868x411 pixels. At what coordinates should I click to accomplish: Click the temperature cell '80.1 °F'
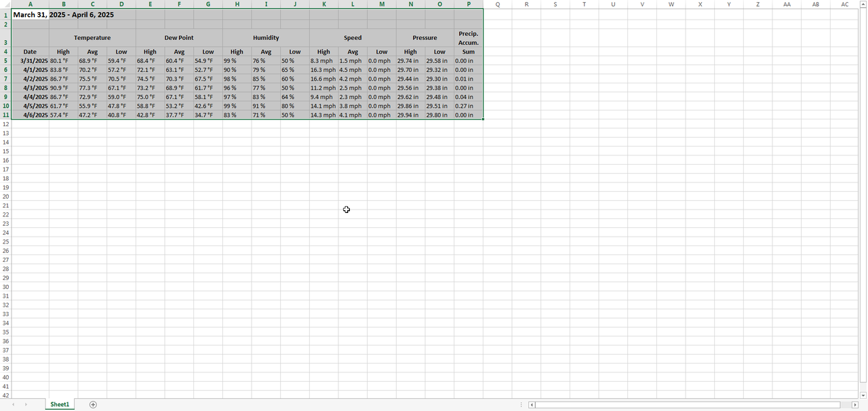point(63,60)
